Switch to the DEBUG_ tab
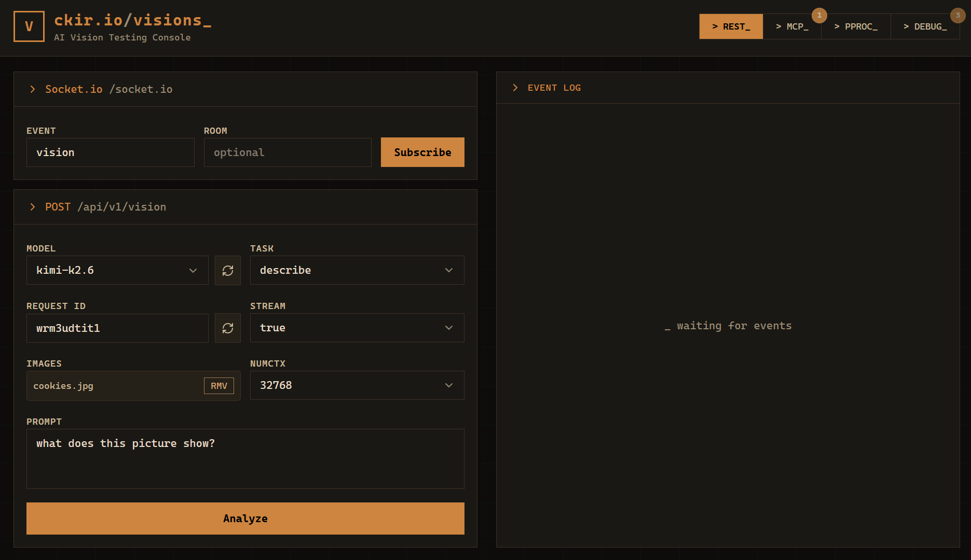The height and width of the screenshot is (560, 971). (925, 26)
